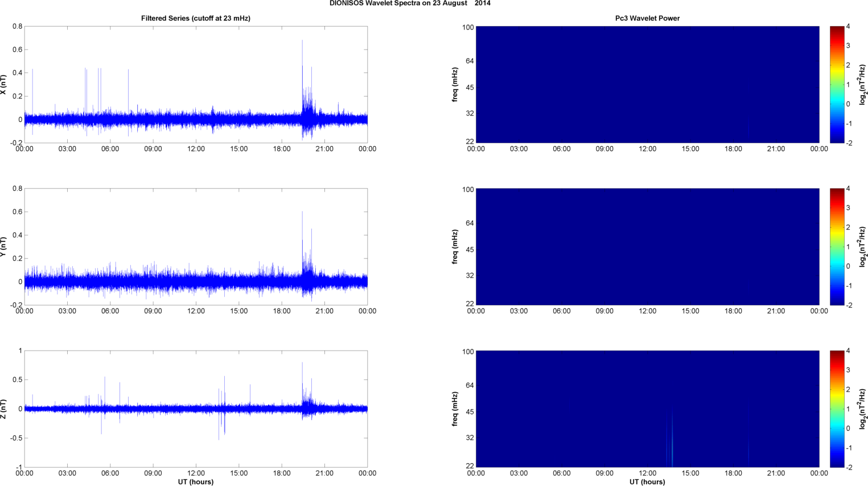Viewport: 868px width, 486px height.
Task: Click the '0.8' tick on the Y (nT) axis
Action: tap(17, 189)
